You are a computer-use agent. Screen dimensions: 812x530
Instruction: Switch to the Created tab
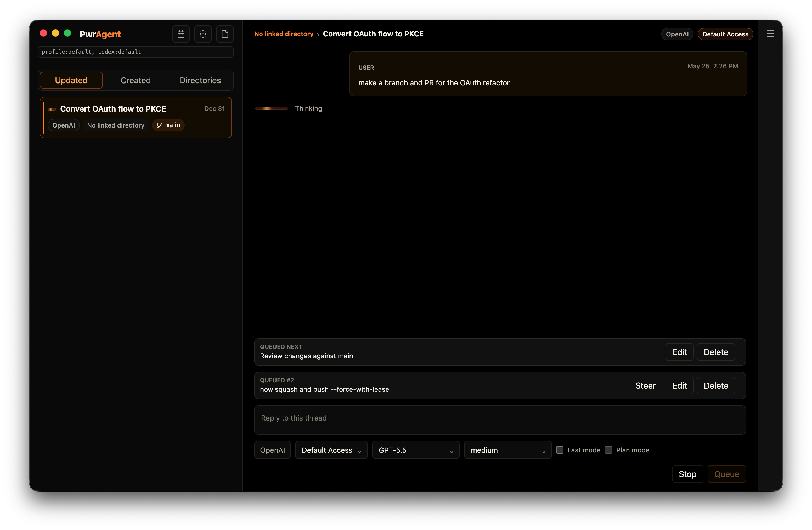click(136, 80)
